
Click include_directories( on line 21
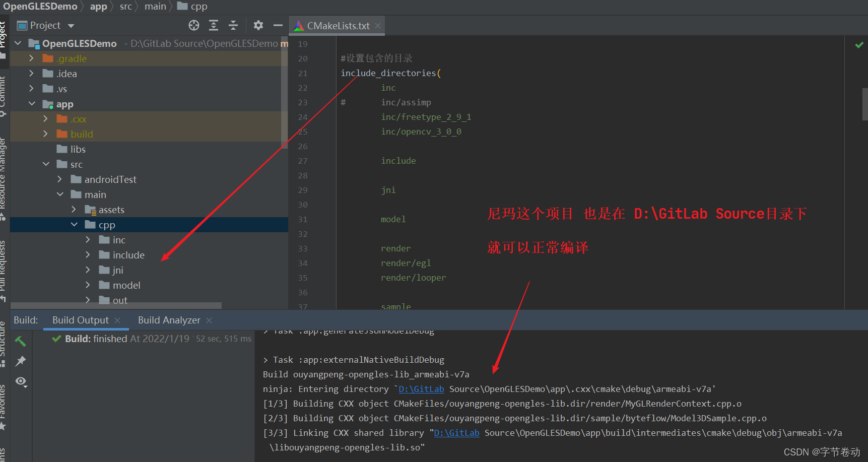pos(391,73)
